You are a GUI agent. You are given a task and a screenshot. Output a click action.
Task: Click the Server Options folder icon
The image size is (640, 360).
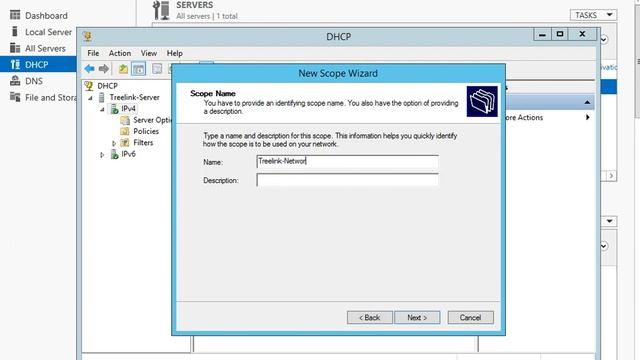(125, 120)
